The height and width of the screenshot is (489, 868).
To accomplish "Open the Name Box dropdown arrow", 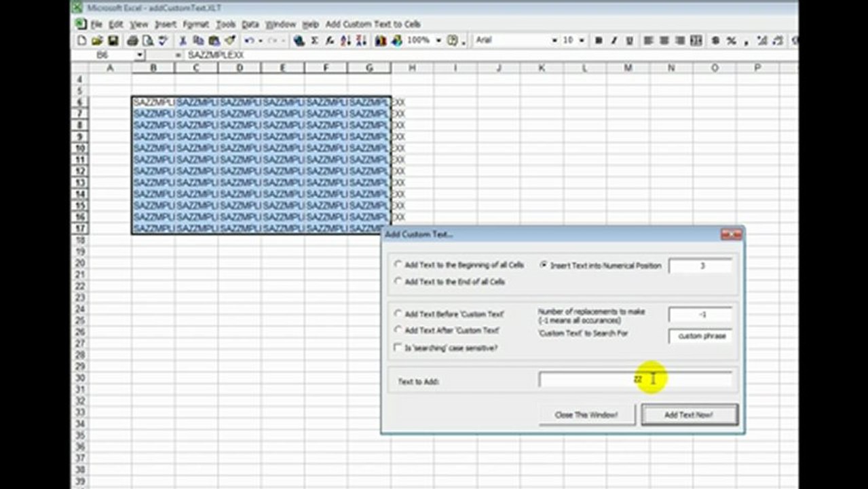I will point(140,54).
